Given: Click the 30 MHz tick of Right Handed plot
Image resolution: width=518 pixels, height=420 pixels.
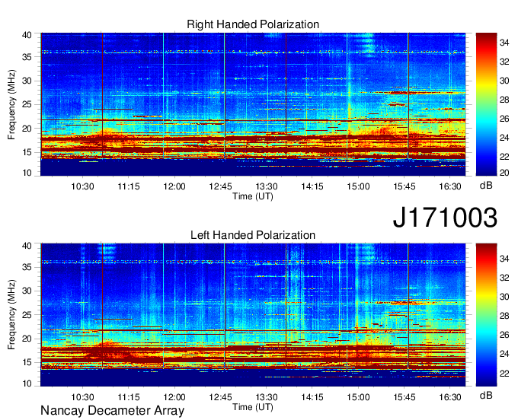Looking at the screenshot, I should pyautogui.click(x=27, y=81).
